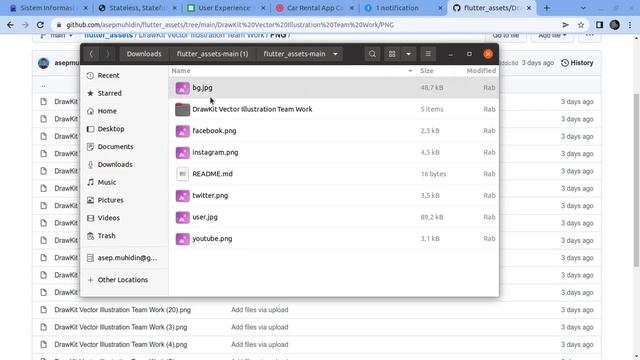The height and width of the screenshot is (360, 640).
Task: Switch to User Experience browser tab
Action: point(226,8)
